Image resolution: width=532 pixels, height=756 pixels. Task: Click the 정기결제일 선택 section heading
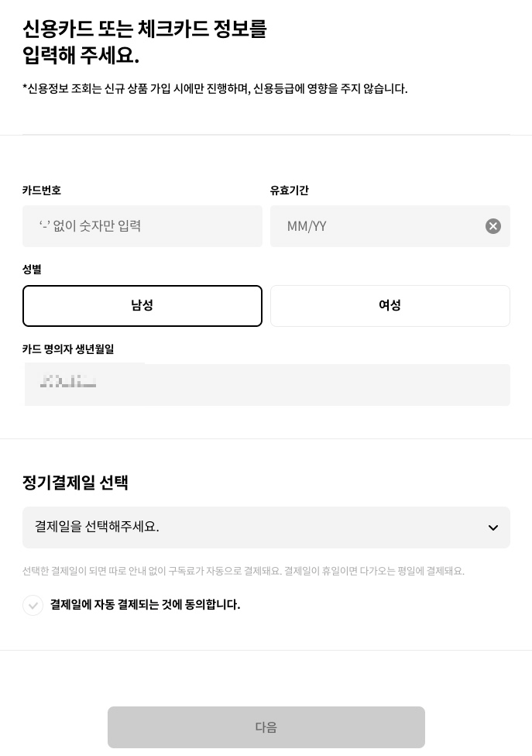[x=75, y=483]
